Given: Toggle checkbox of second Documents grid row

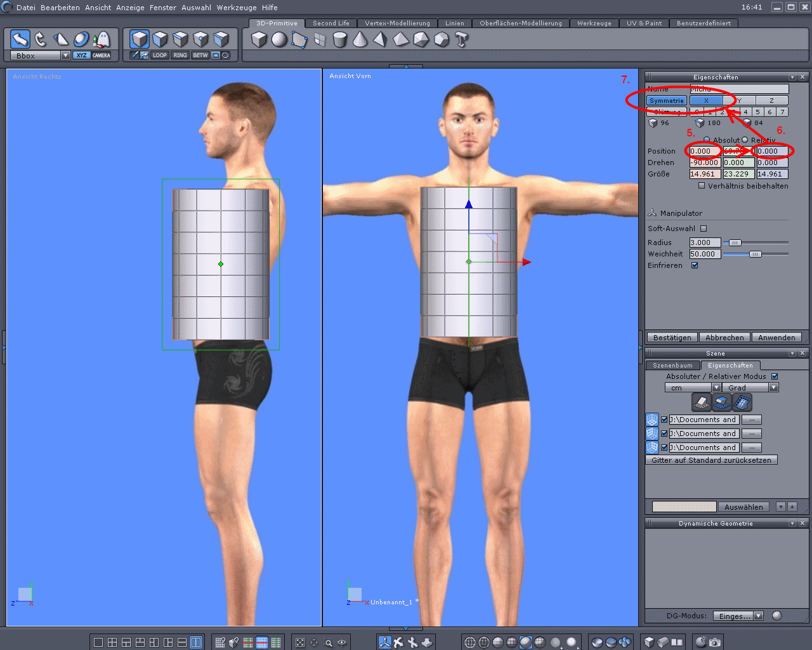Looking at the screenshot, I should point(664,434).
